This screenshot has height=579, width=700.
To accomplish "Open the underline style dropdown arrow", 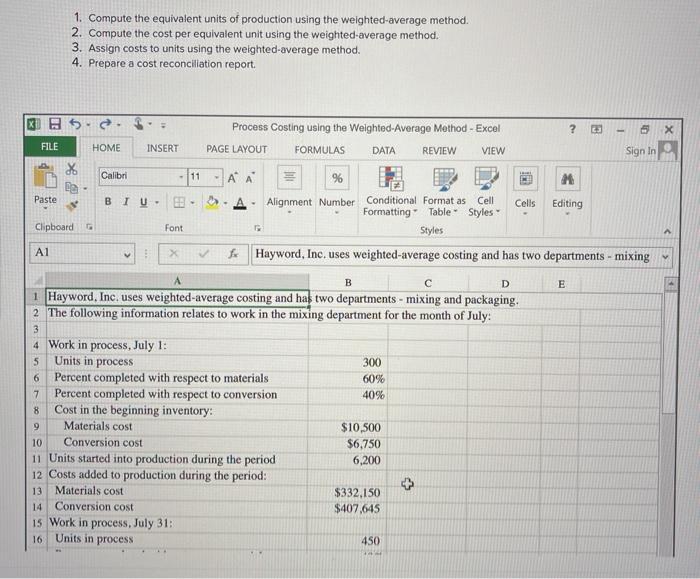I will pyautogui.click(x=157, y=203).
